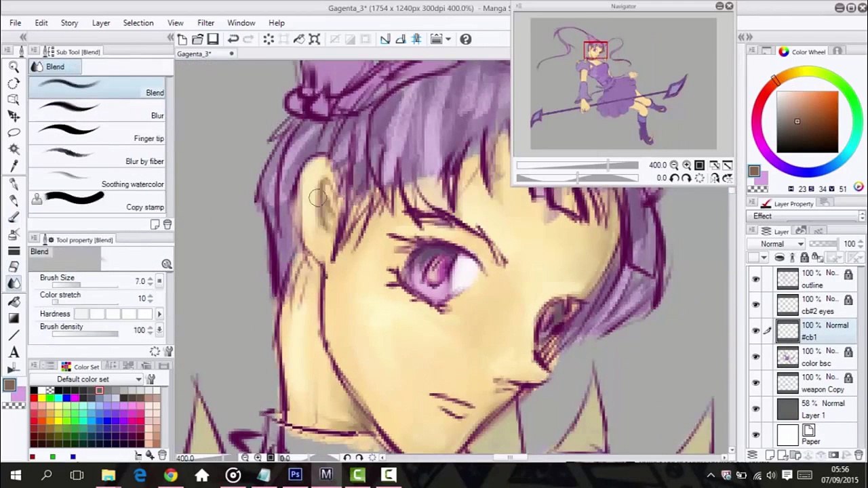Screen dimensions: 868x488
Task: Click the foreground brown color swatch
Action: 9,386
